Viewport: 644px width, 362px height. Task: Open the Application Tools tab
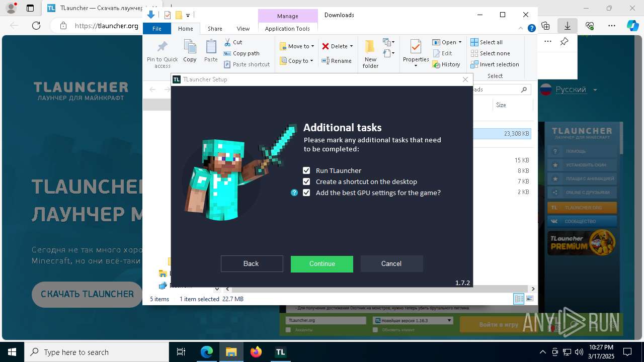287,29
